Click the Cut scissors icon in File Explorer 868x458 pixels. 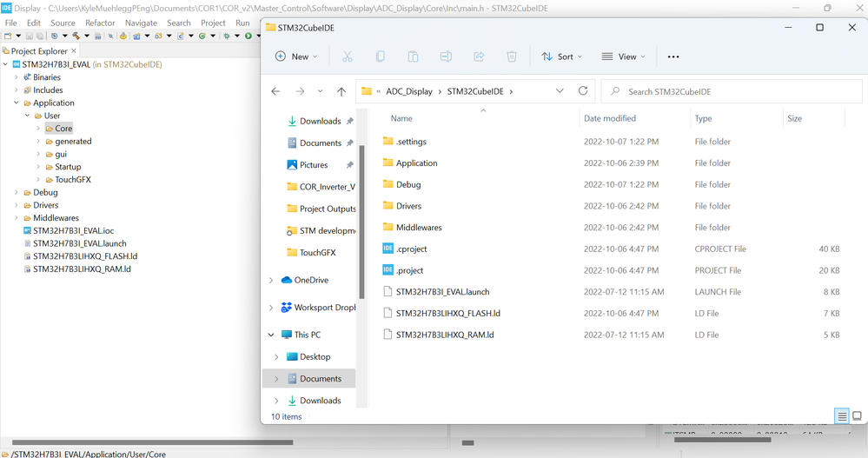347,56
